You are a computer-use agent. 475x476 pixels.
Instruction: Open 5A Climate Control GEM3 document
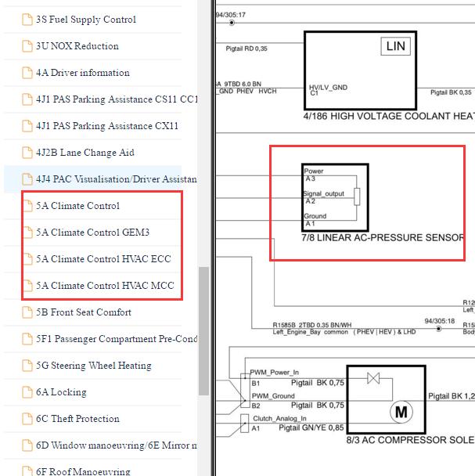coord(92,233)
